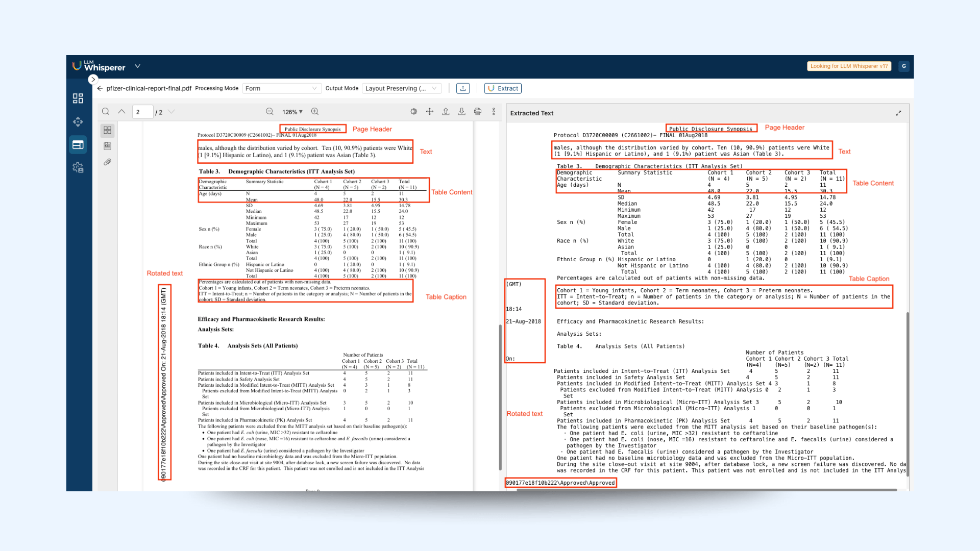The width and height of the screenshot is (980, 551).
Task: Open the print dialog from the viewer toolbar
Action: [478, 111]
